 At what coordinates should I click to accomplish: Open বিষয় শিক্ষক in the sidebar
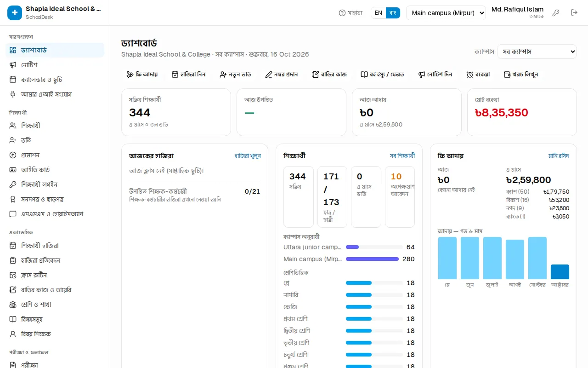pyautogui.click(x=55, y=334)
